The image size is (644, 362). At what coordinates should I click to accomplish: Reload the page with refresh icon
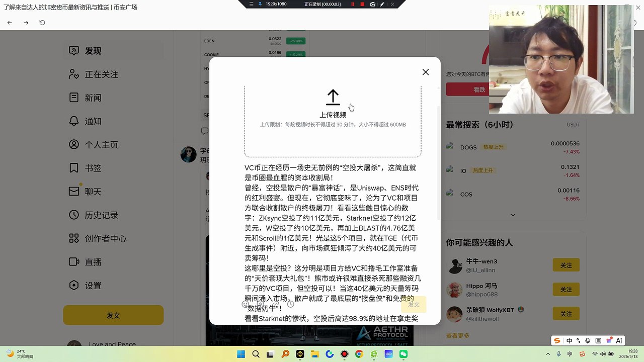click(42, 23)
